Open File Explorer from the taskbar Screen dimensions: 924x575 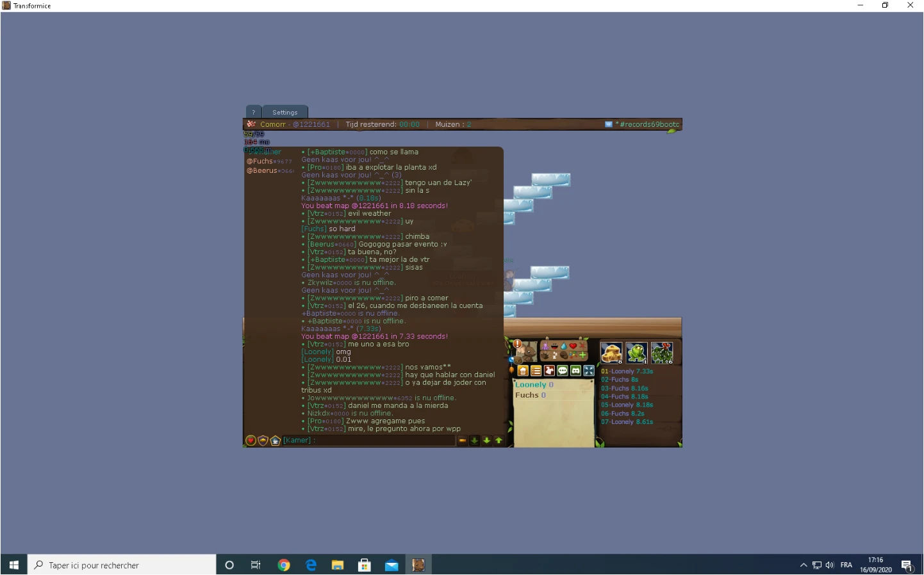[338, 565]
